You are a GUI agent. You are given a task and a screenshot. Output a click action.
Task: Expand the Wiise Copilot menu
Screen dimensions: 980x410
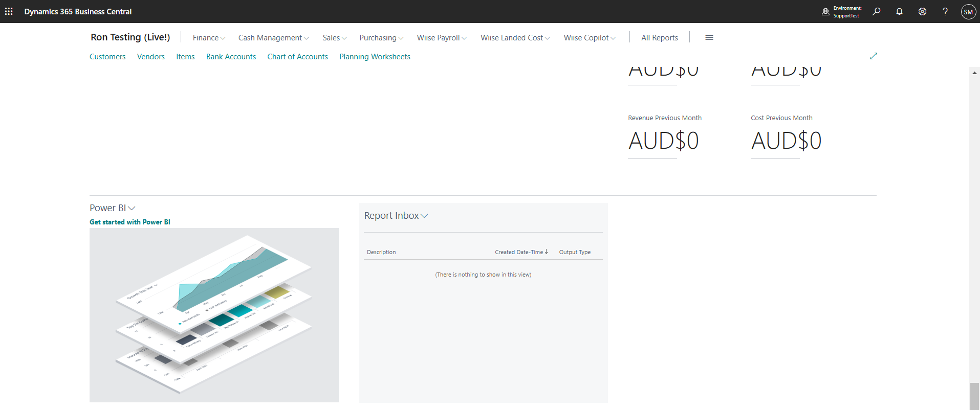point(590,38)
